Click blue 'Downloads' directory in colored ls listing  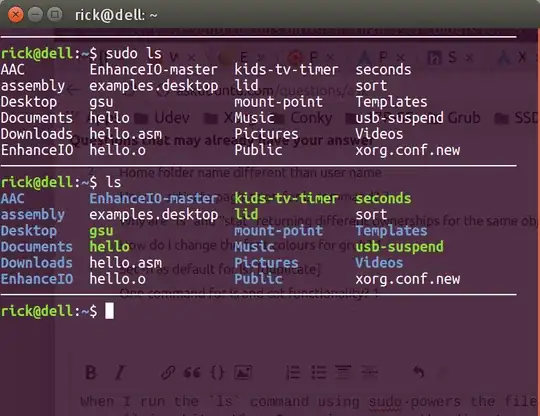(37, 263)
